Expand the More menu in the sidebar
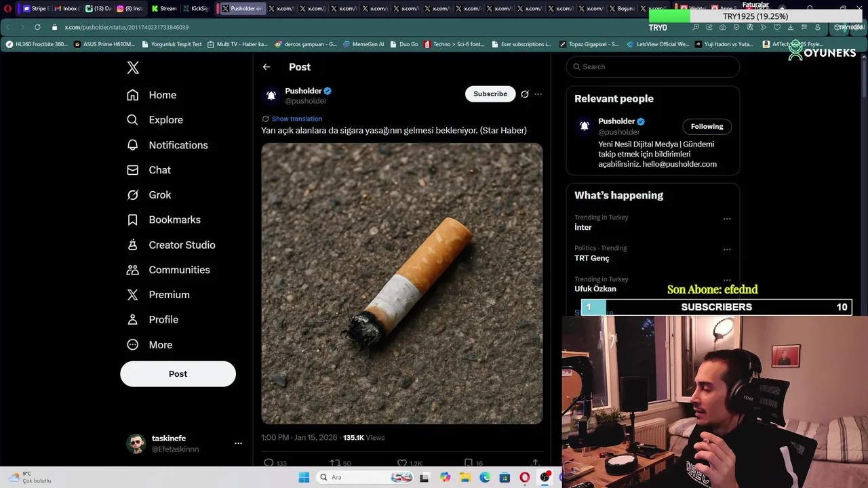This screenshot has height=488, width=868. [149, 344]
